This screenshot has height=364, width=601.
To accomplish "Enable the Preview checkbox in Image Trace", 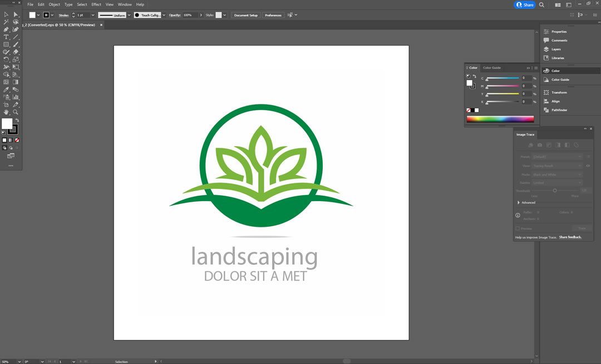I will tap(518, 228).
